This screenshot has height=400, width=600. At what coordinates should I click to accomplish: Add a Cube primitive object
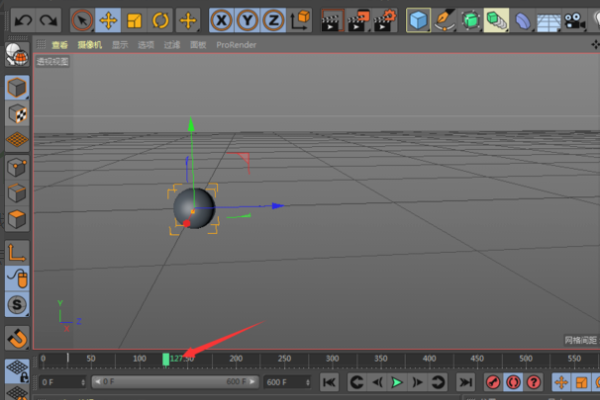coord(419,19)
